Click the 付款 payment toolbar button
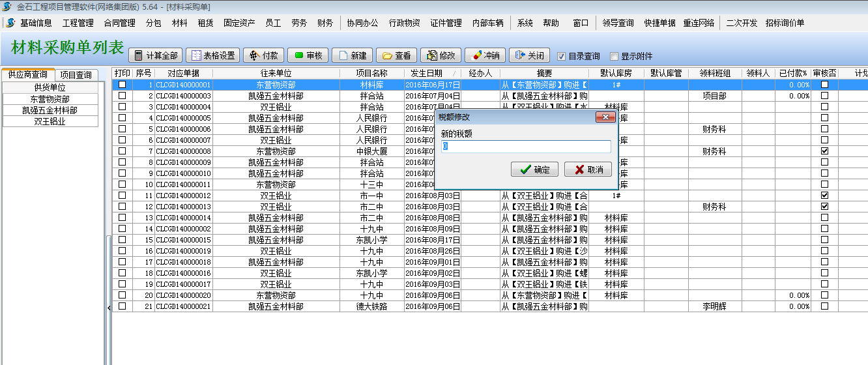The image size is (868, 365). (x=263, y=55)
